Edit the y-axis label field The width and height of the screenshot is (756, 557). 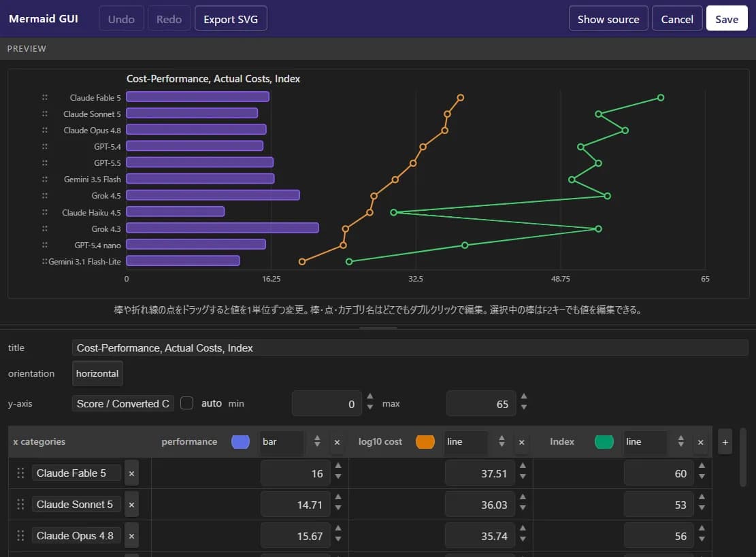coord(123,403)
